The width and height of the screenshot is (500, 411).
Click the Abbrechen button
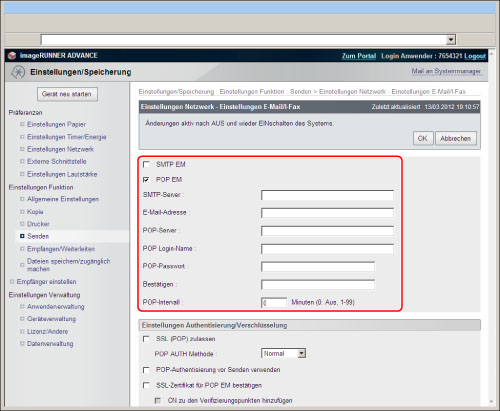pos(456,138)
